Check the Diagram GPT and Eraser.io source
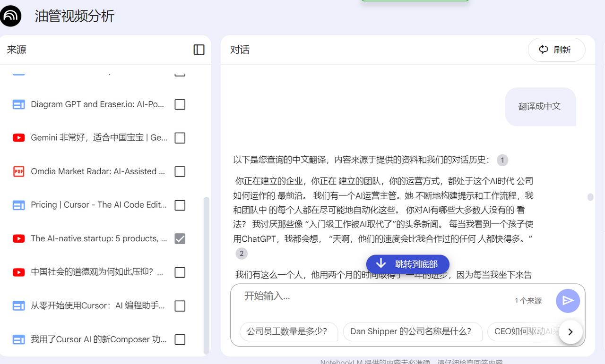This screenshot has width=605, height=364. coord(180,104)
